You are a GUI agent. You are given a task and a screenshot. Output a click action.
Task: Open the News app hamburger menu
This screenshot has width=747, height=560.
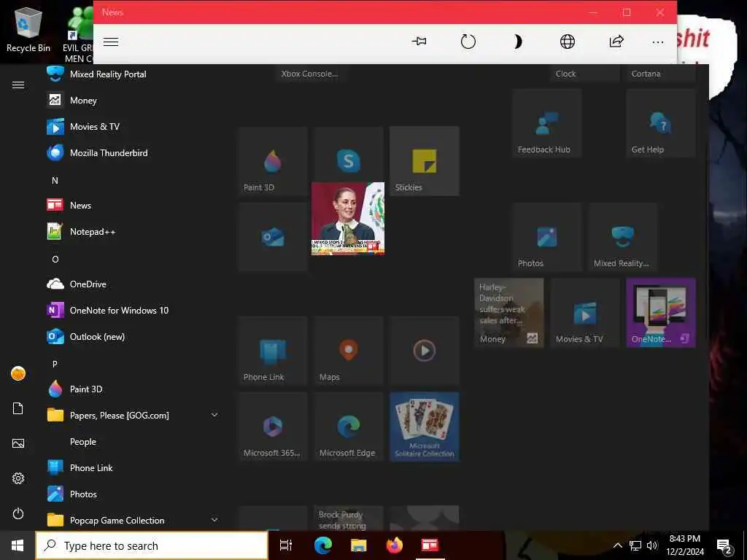111,42
